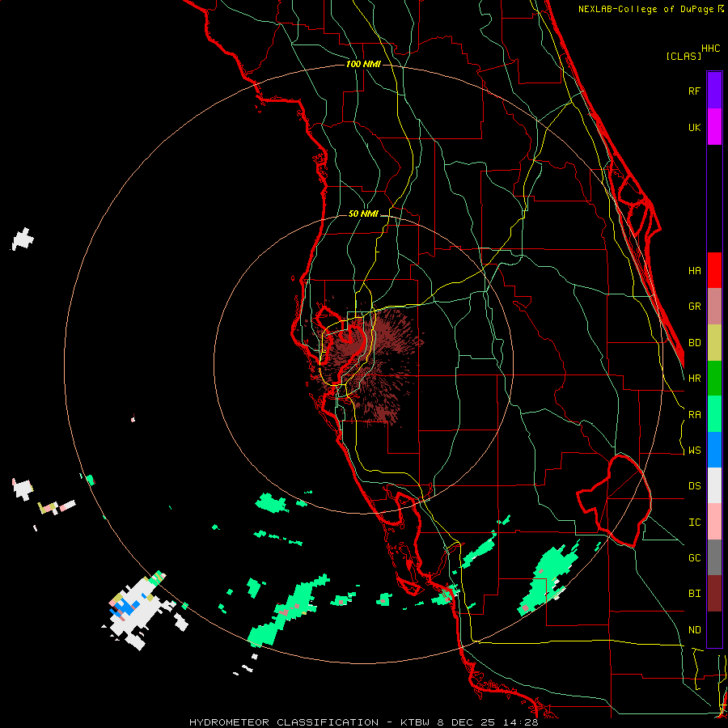
Task: Click the RF purple legend swatch
Action: coord(714,90)
